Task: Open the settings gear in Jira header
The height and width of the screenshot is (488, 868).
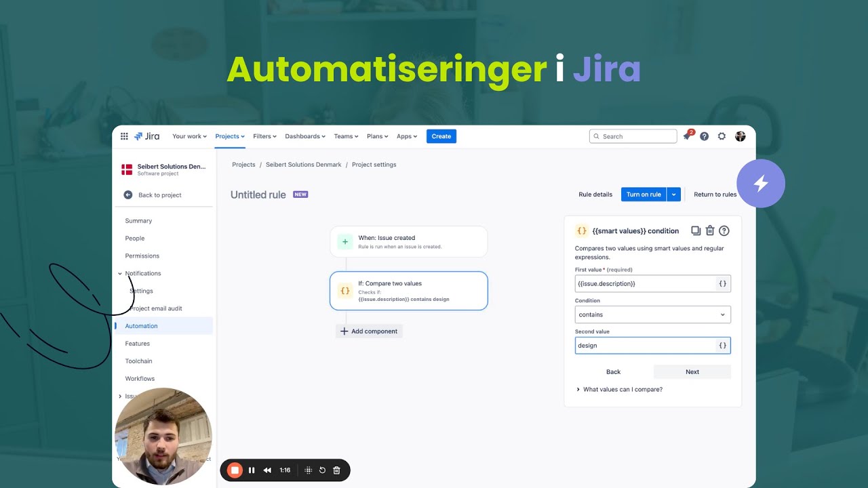Action: click(x=722, y=136)
